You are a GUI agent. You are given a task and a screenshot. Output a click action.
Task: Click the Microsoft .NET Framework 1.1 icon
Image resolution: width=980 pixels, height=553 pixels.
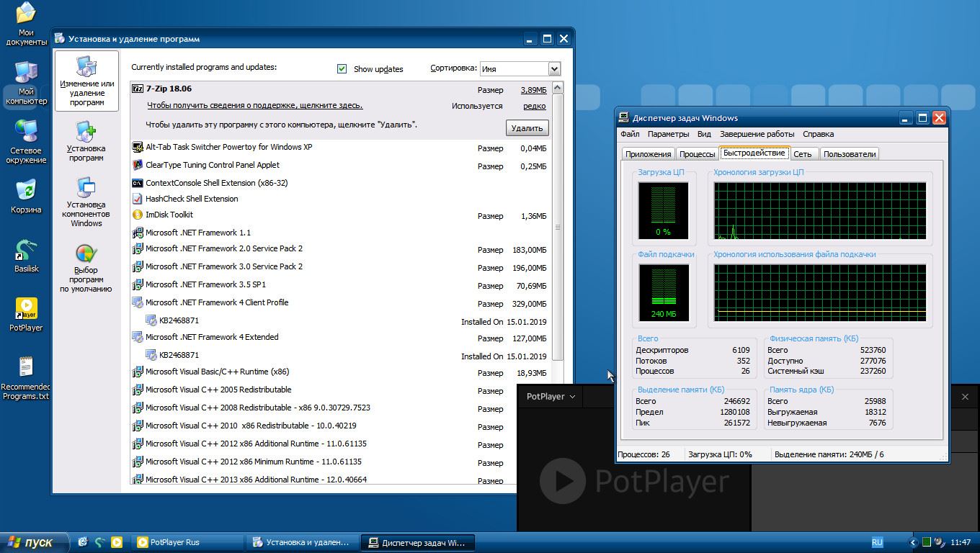[138, 233]
